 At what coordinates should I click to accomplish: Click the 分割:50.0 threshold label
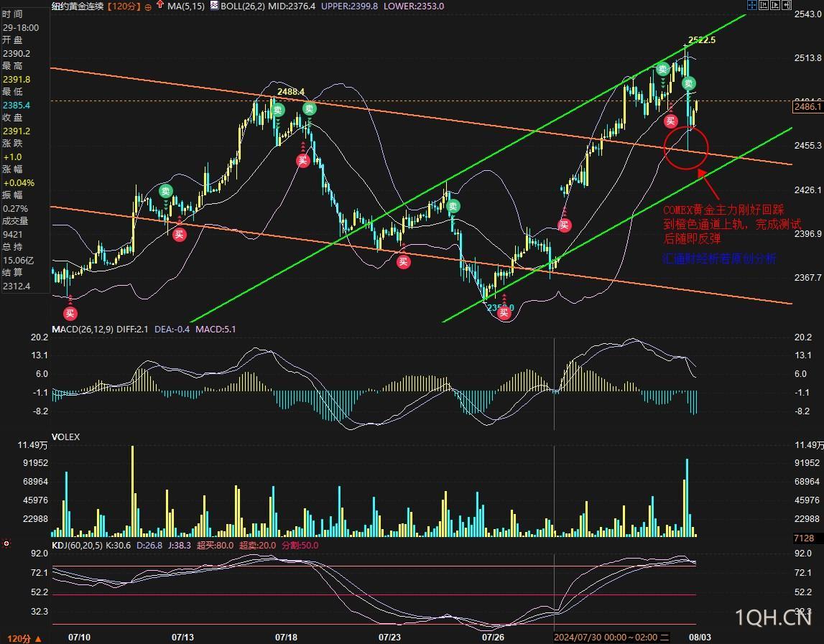pos(300,545)
